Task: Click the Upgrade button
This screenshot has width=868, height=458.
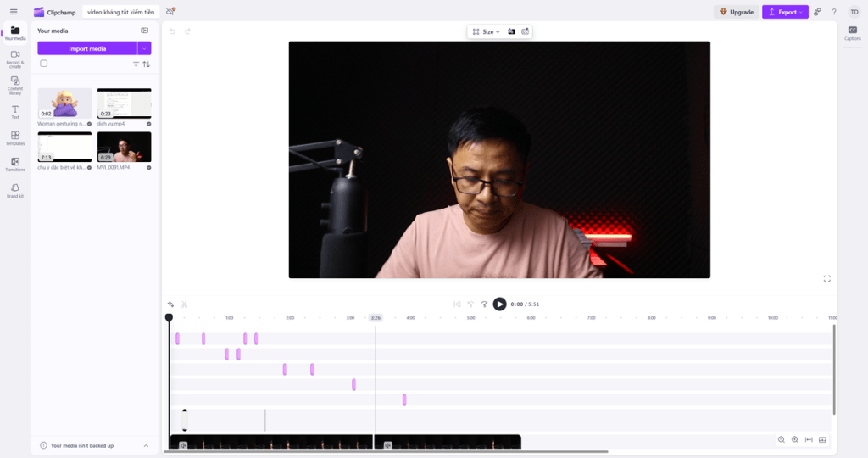Action: pyautogui.click(x=736, y=12)
